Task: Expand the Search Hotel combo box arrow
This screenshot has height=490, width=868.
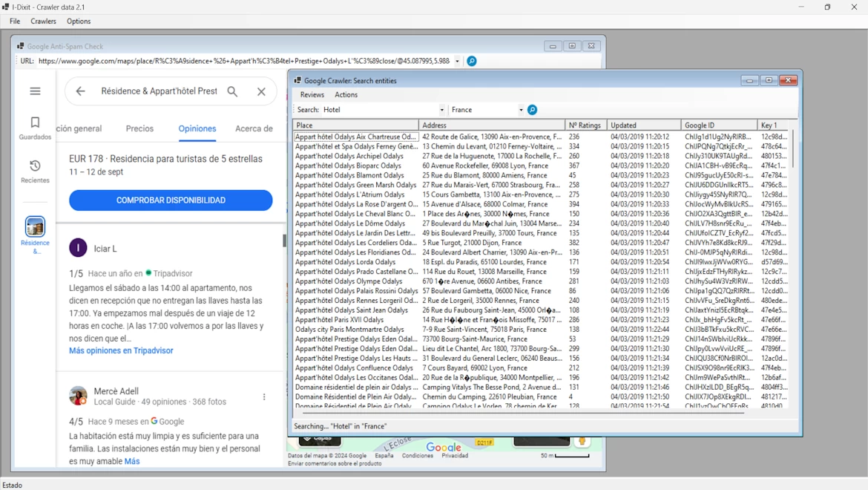Action: coord(441,110)
